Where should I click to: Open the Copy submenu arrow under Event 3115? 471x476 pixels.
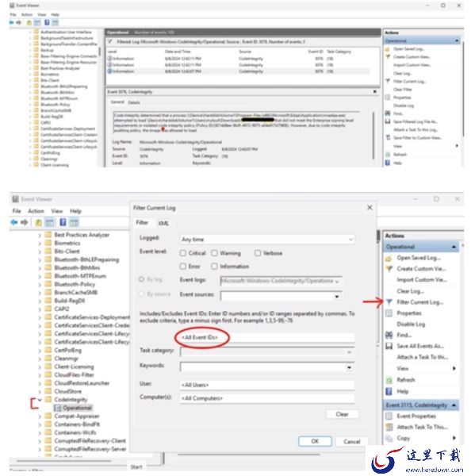coord(454,438)
